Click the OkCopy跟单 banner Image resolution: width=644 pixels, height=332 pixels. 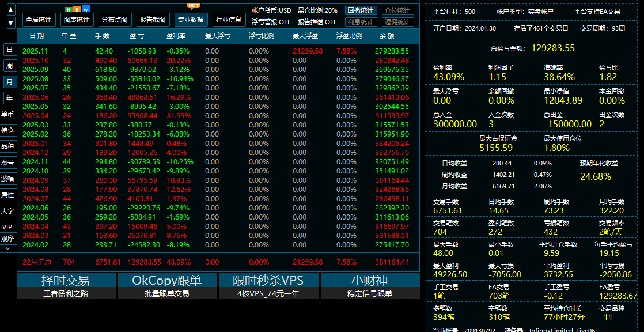click(x=166, y=281)
